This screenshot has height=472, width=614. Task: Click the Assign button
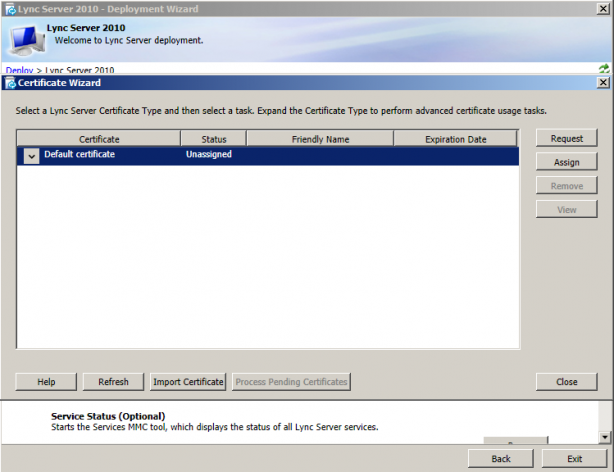pos(566,162)
